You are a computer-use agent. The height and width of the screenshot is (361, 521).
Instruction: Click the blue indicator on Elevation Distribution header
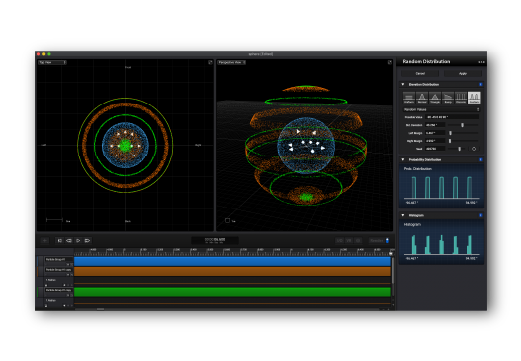coord(480,85)
